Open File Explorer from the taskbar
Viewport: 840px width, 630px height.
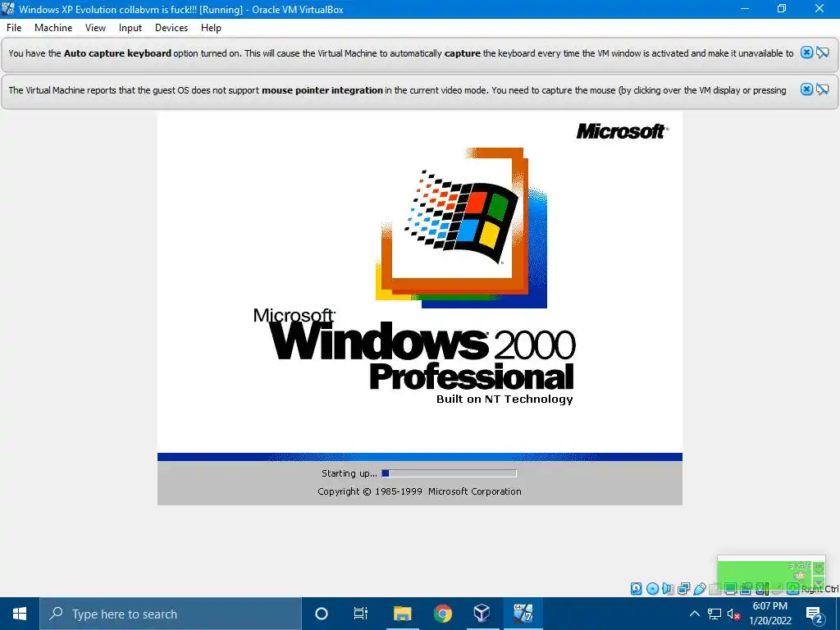click(402, 614)
